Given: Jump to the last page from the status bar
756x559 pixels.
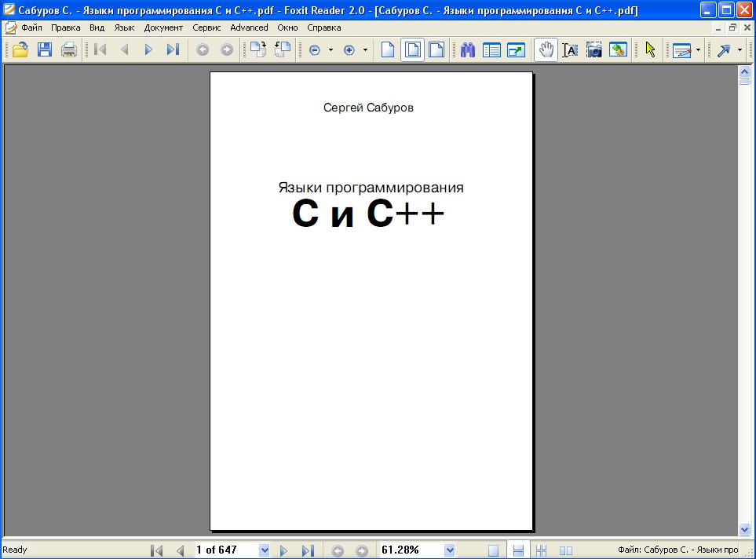Looking at the screenshot, I should (x=308, y=550).
